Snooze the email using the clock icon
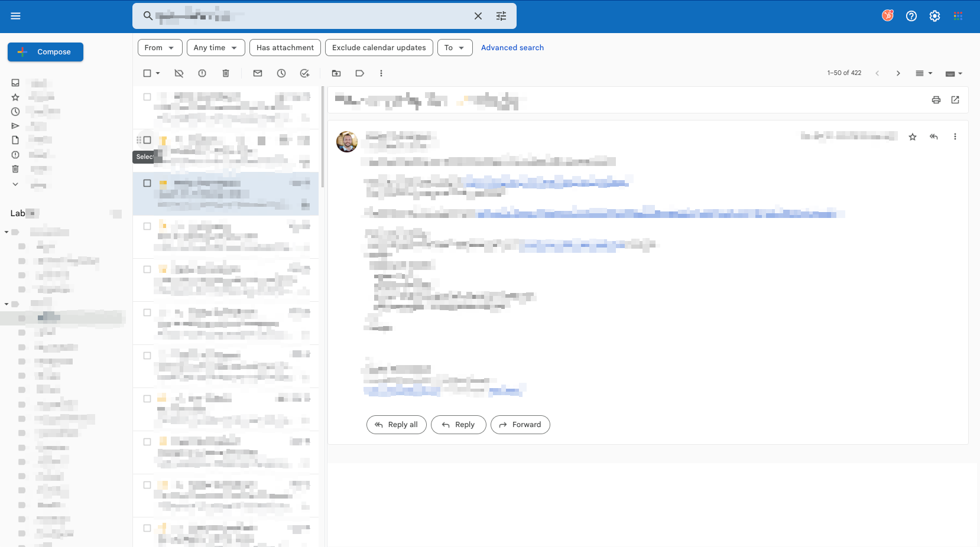The image size is (980, 547). [x=281, y=73]
